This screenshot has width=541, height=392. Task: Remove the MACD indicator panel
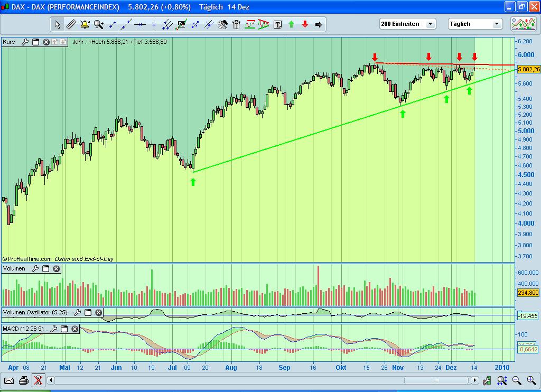[74, 329]
